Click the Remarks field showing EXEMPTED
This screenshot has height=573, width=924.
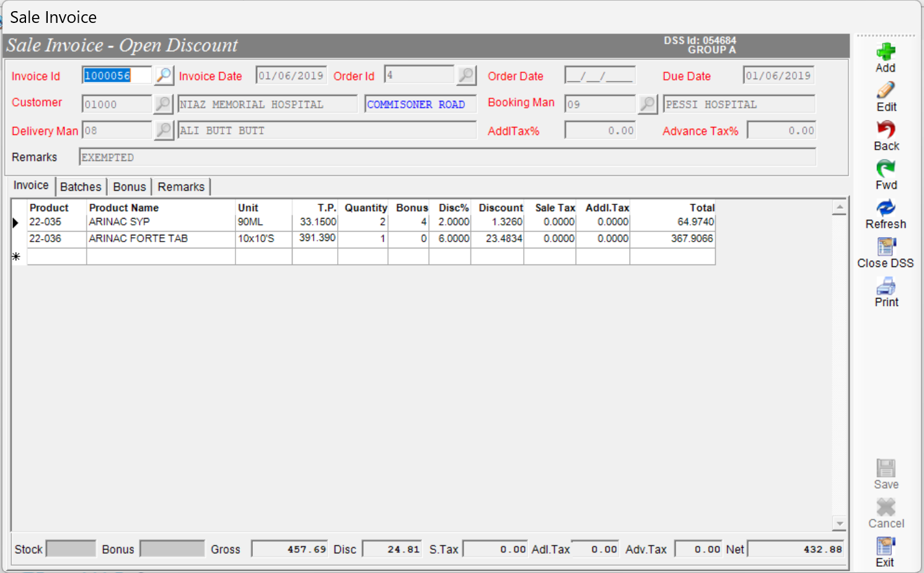[447, 157]
